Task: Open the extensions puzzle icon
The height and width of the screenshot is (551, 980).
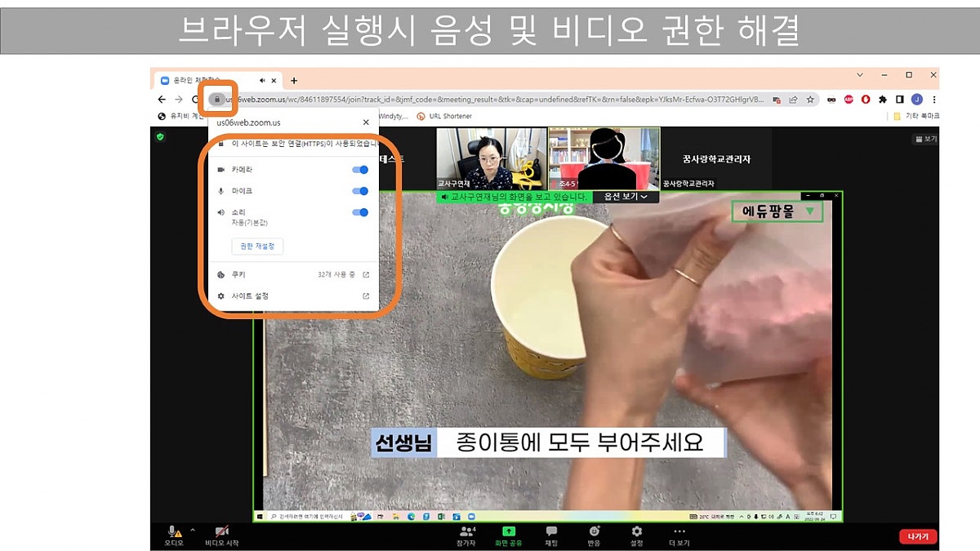Action: point(882,100)
